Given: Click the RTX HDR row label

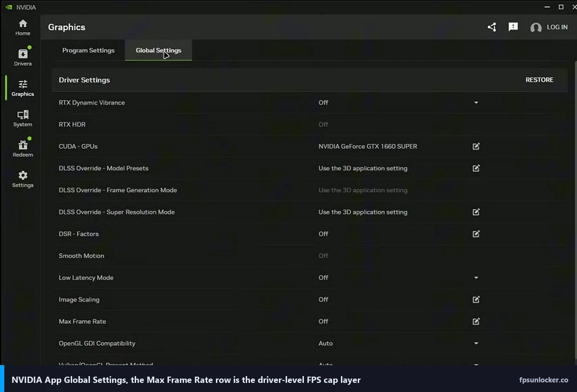Looking at the screenshot, I should [72, 124].
